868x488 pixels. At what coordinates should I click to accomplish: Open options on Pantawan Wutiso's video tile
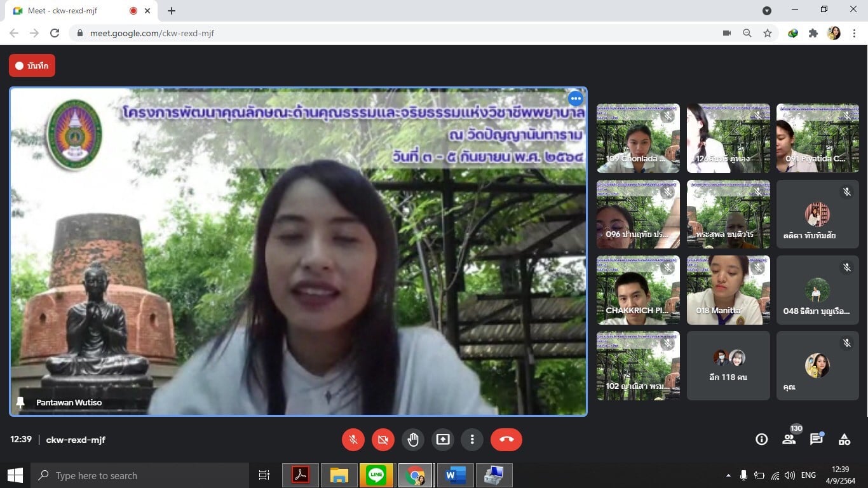coord(575,98)
